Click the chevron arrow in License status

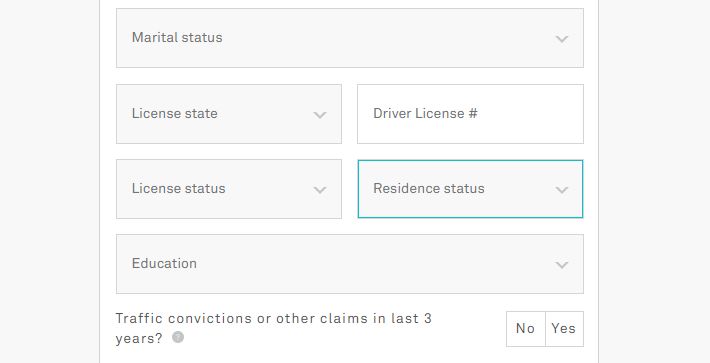point(320,190)
